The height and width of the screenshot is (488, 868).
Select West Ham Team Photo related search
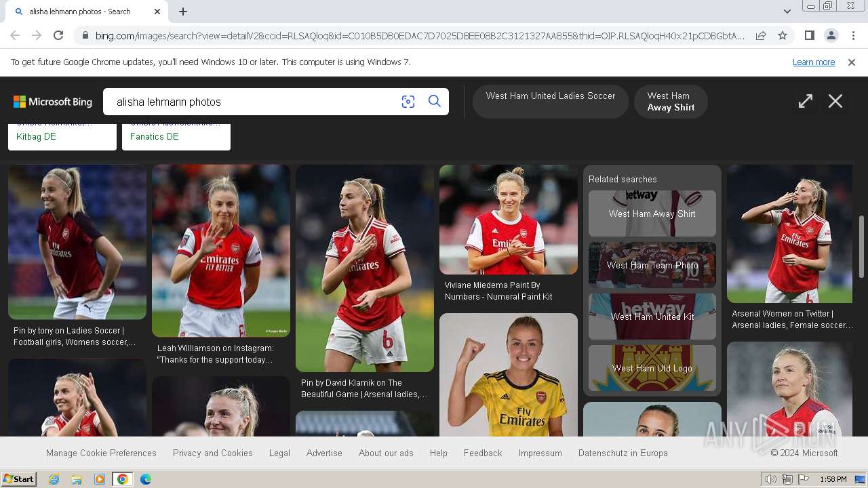tap(652, 265)
